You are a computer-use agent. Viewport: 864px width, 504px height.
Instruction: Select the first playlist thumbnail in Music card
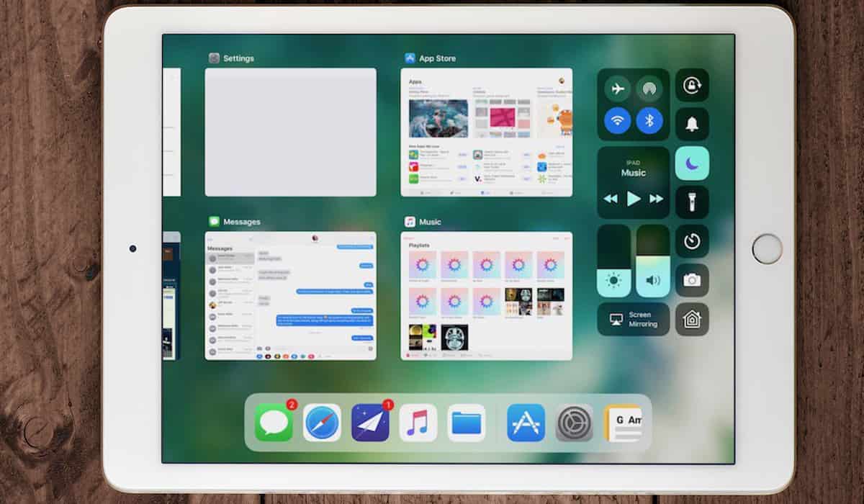(423, 265)
